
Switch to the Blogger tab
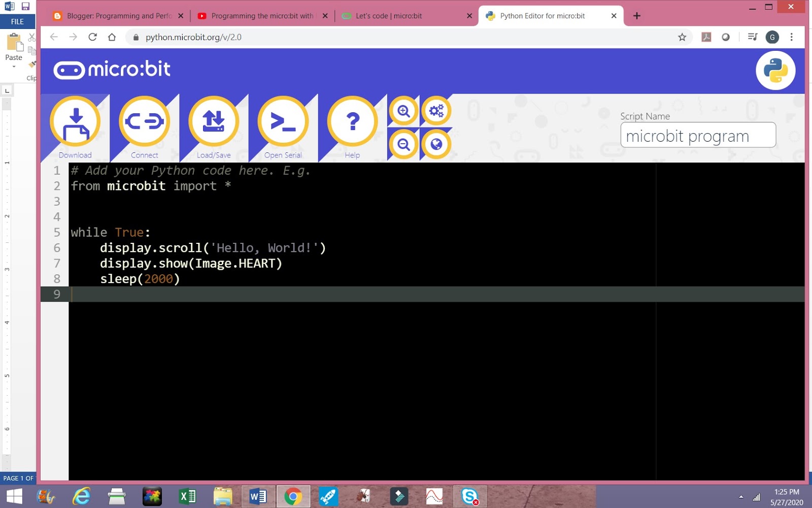[118, 16]
